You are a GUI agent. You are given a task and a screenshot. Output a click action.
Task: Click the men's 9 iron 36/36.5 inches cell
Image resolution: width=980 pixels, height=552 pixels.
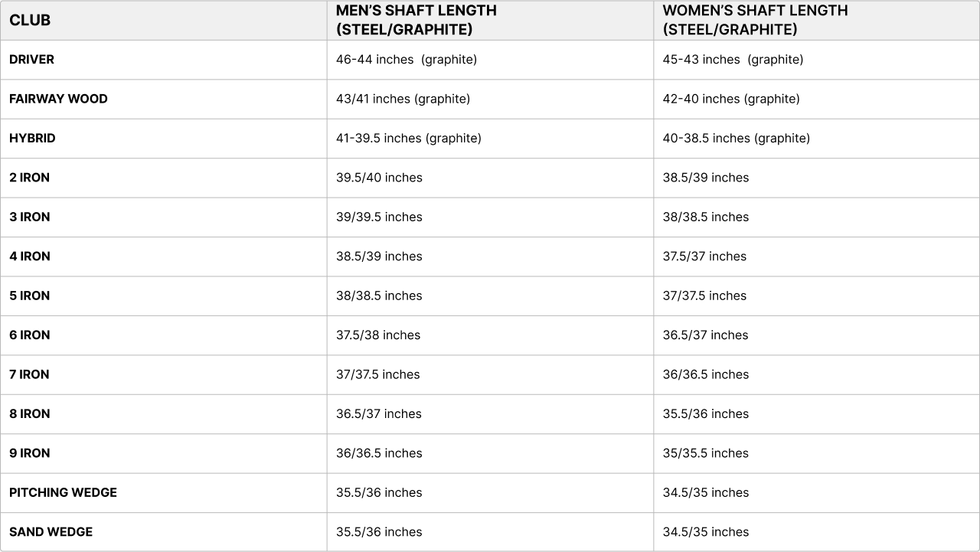379,453
